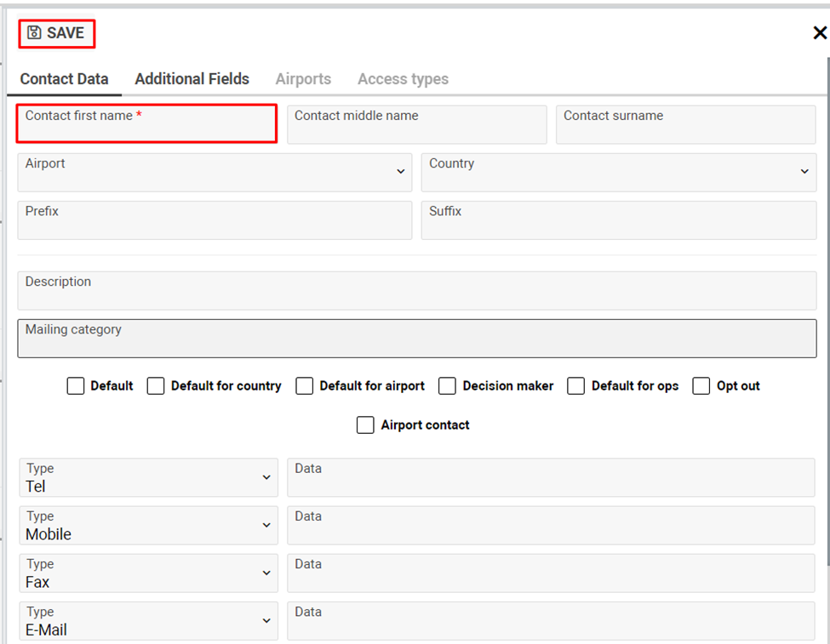Click the Data field beside Fax
This screenshot has width=830, height=644.
click(x=551, y=573)
